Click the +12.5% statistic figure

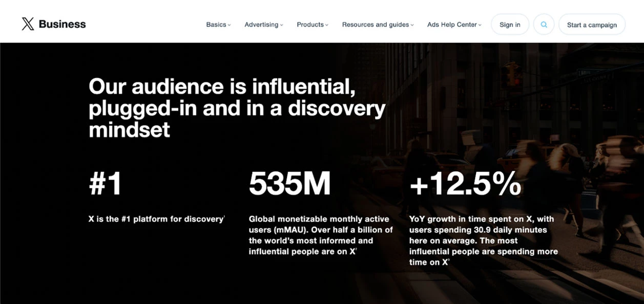(465, 183)
